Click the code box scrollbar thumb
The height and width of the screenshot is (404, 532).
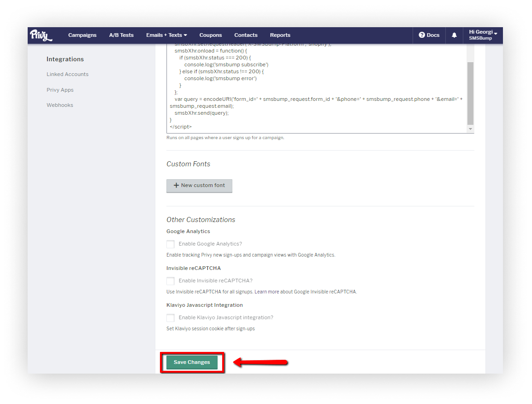click(470, 94)
